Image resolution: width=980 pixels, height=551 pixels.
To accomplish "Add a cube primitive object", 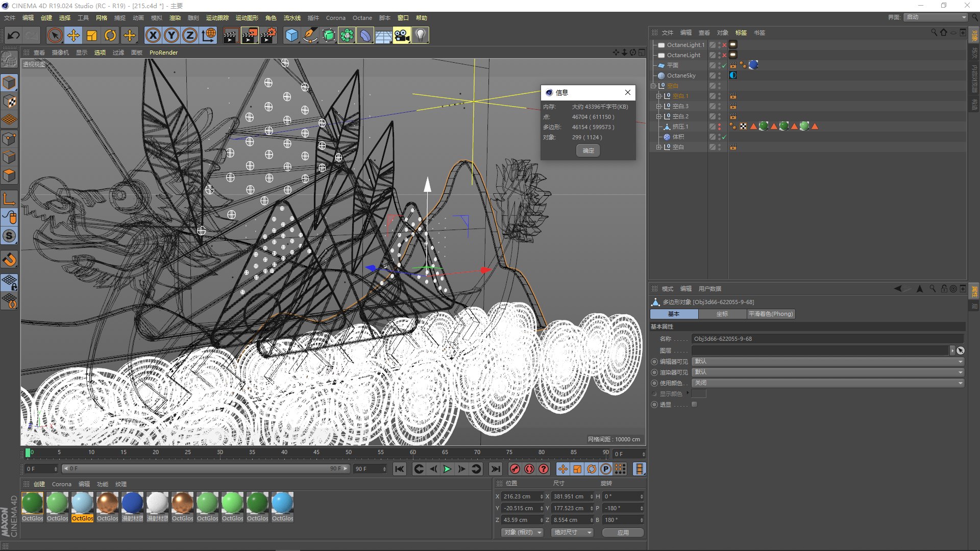I will (291, 35).
